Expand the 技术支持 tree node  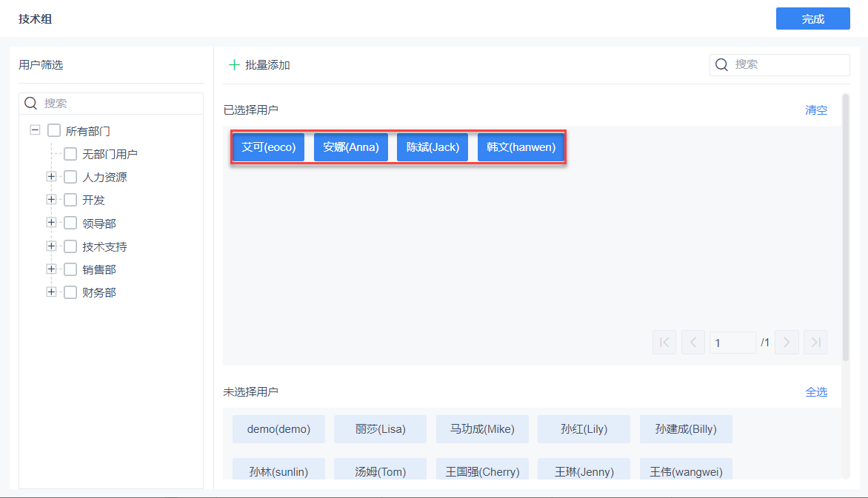(52, 246)
